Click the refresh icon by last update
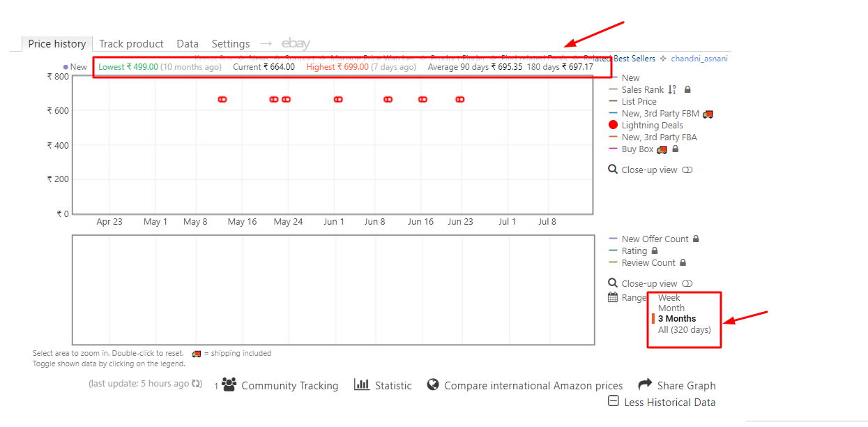Viewport: 868px width, 427px height. (x=197, y=384)
